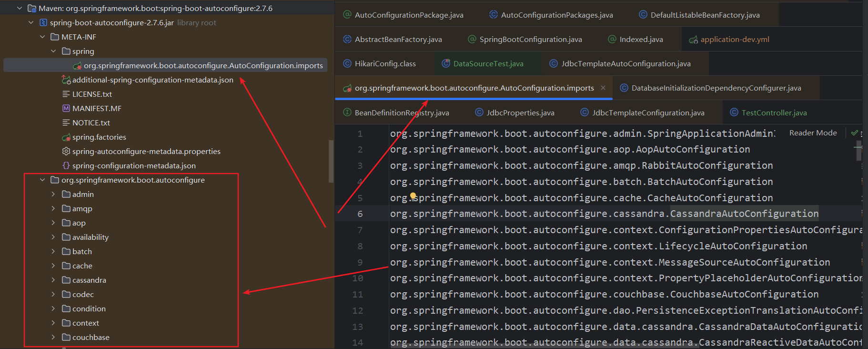Viewport: 868px width, 349px height.
Task: Click the AutoConfiguration.imports file icon in tree
Action: 77,65
